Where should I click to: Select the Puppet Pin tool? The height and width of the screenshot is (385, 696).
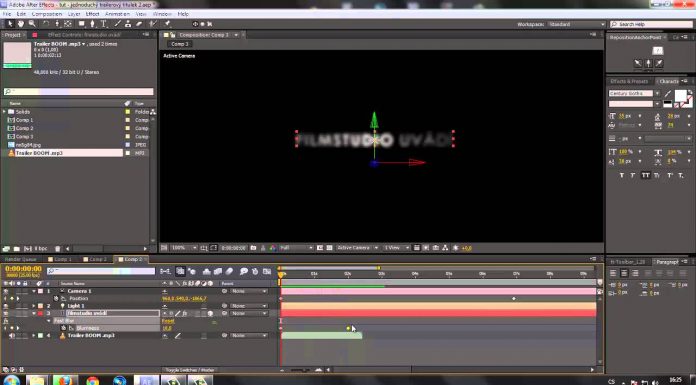point(168,24)
